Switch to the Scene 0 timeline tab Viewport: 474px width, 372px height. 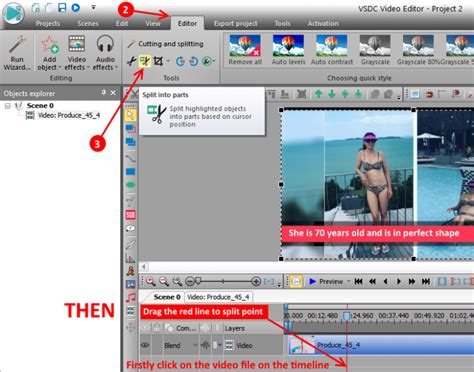[x=167, y=297]
